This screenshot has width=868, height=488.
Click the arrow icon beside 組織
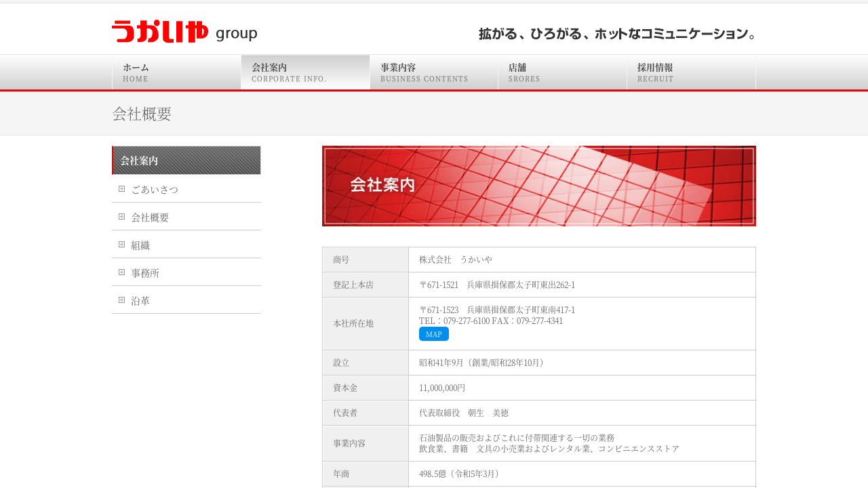122,245
